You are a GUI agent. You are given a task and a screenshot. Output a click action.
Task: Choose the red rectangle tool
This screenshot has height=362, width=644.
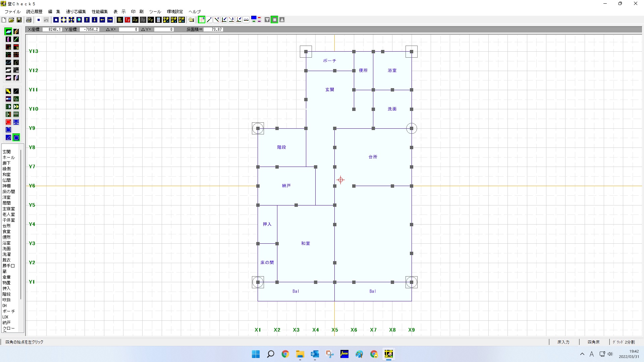click(x=8, y=122)
